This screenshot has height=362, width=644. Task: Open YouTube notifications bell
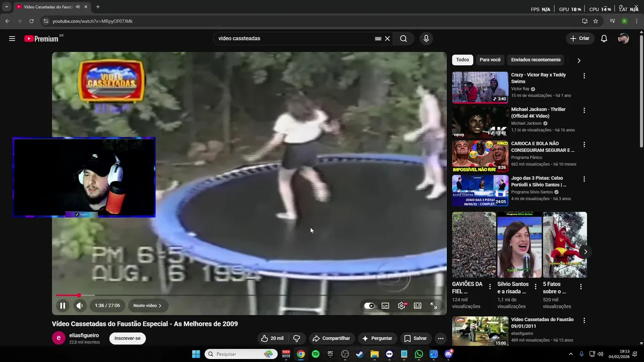pos(604,39)
